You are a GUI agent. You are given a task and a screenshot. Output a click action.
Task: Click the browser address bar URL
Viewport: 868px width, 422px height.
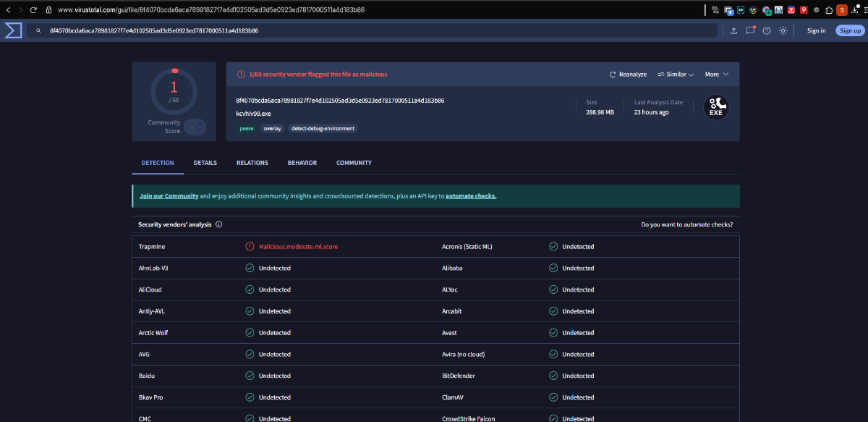(x=210, y=10)
